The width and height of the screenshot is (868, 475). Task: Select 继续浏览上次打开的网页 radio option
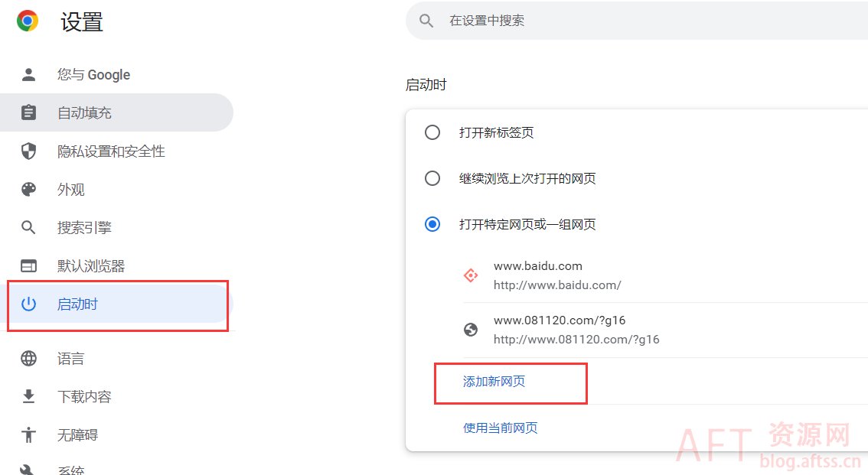coord(432,178)
